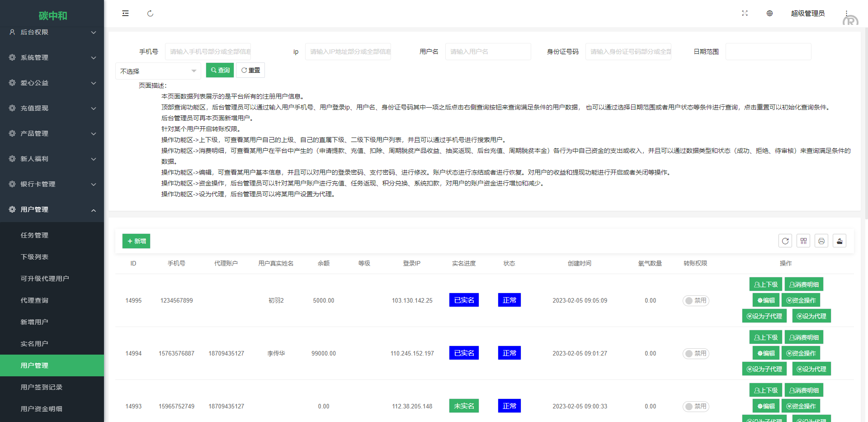Open the 不选择 status dropdown
The height and width of the screenshot is (422, 868).
(158, 71)
